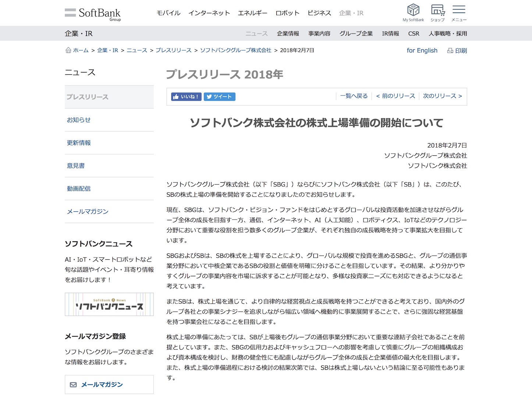Open the 事業内容 sub-navigation tab
The image size is (532, 400).
(319, 34)
